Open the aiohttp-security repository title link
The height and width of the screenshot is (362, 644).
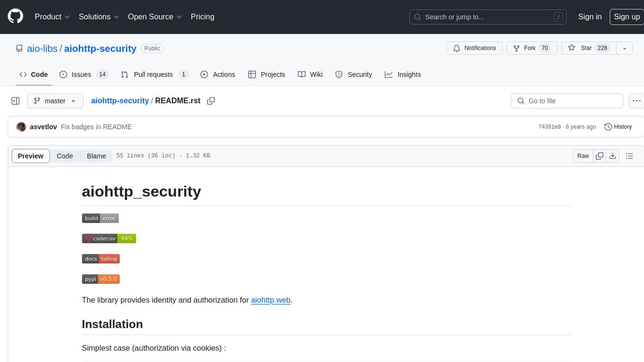[100, 48]
